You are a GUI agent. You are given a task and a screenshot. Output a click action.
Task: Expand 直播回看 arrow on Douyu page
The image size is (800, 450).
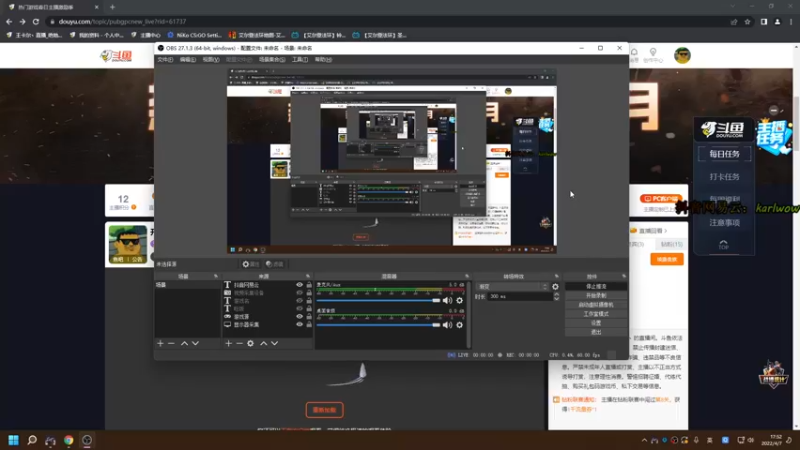(665, 231)
